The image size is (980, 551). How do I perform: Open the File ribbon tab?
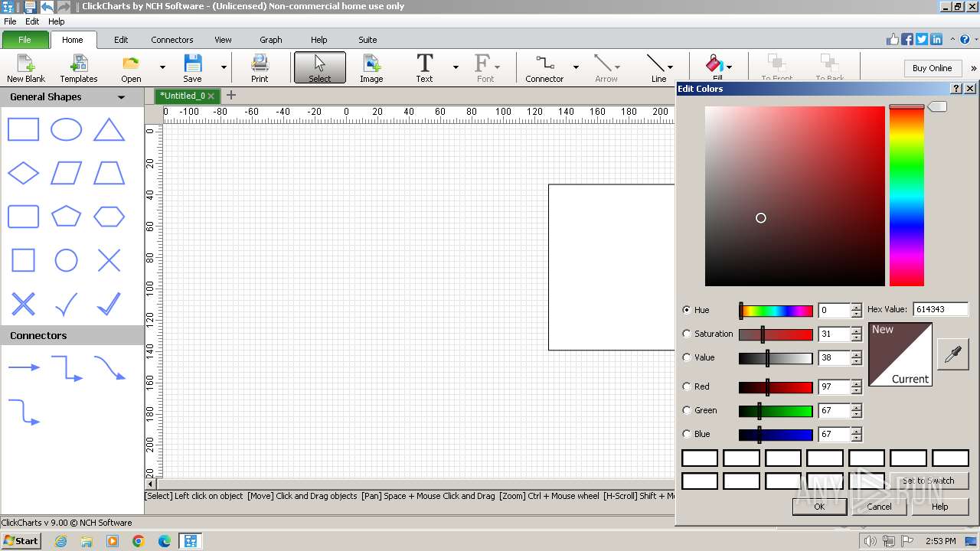coord(24,40)
